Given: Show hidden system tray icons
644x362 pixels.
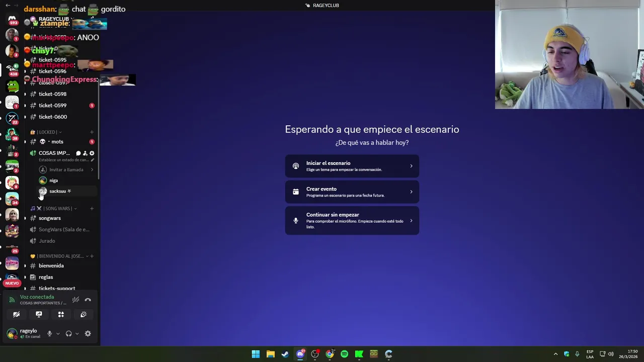Looking at the screenshot, I should 555,354.
